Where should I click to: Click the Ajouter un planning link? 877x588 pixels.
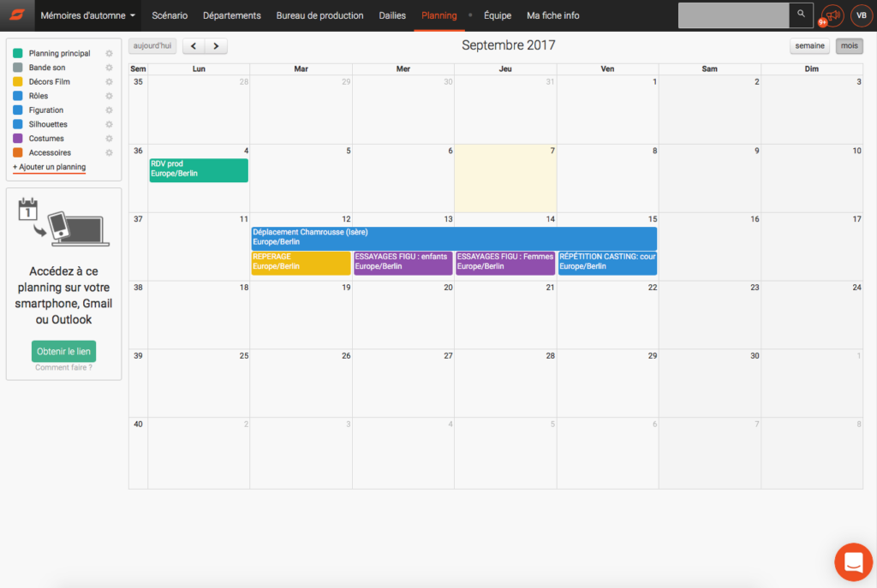(49, 167)
